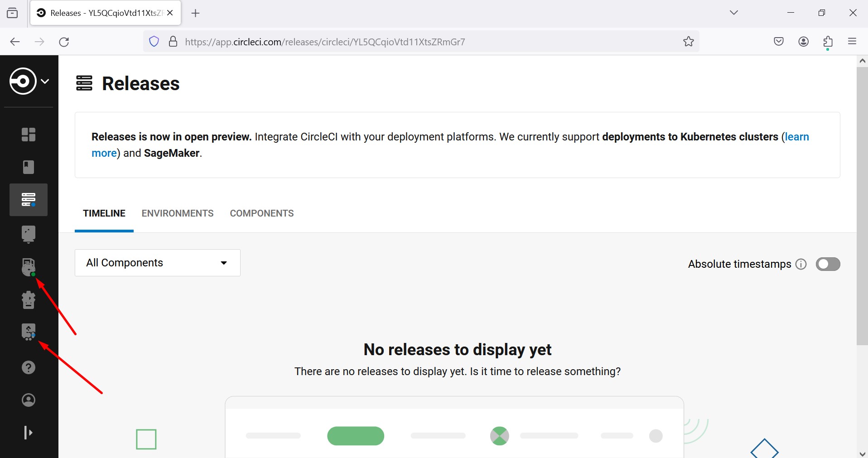This screenshot has width=868, height=458.
Task: Open the Projects bookmark icon in sidebar
Action: [x=29, y=167]
